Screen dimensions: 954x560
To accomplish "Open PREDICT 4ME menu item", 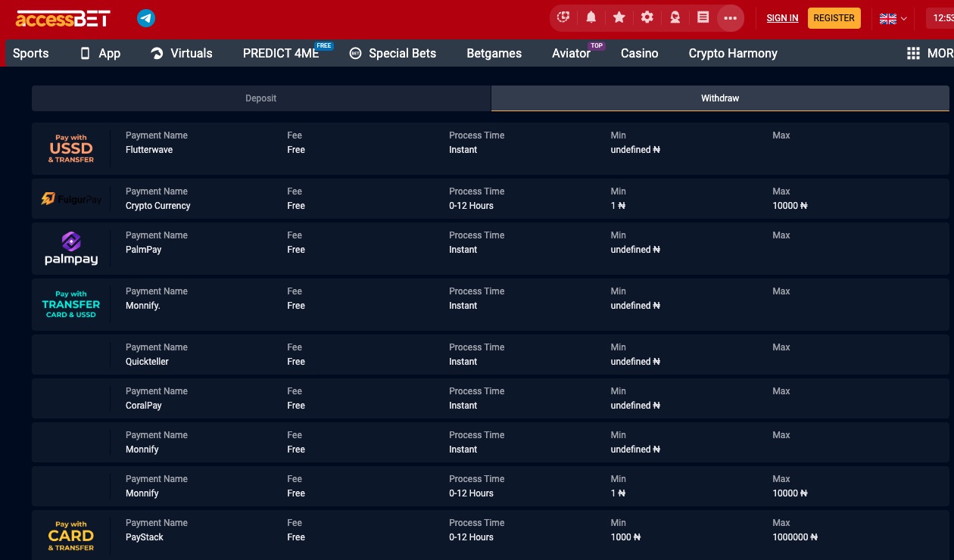I will [281, 53].
